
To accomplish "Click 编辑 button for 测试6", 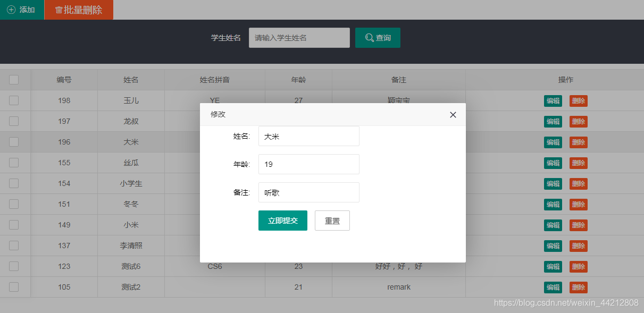I will (553, 266).
